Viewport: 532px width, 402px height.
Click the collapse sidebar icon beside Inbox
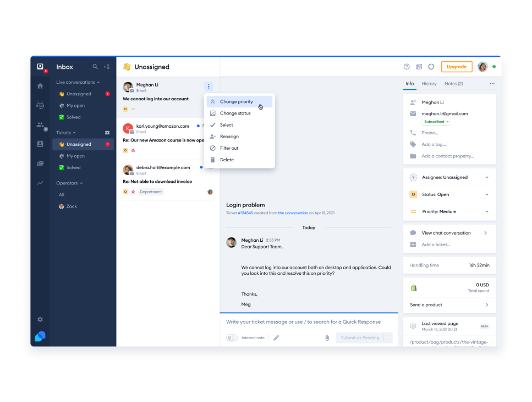pos(107,67)
